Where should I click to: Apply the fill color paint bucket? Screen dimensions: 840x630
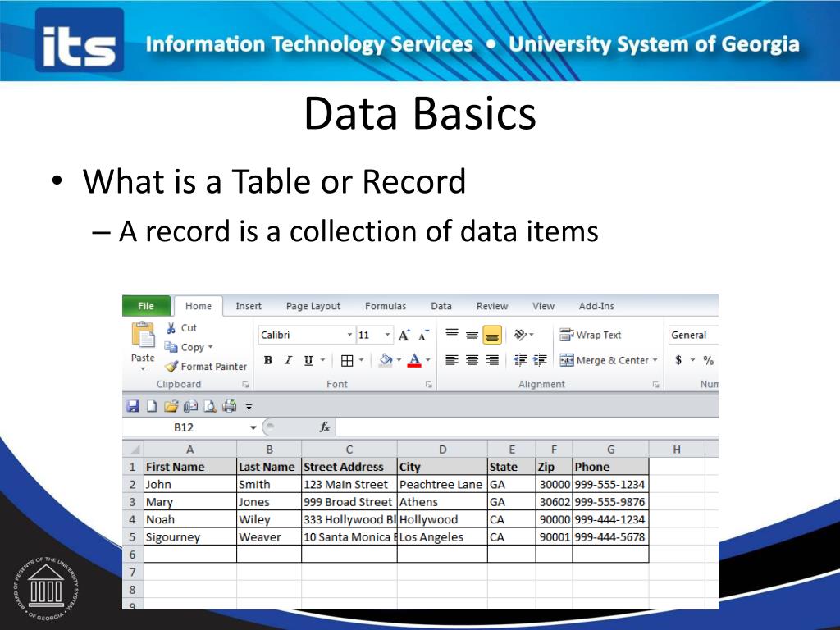point(386,360)
